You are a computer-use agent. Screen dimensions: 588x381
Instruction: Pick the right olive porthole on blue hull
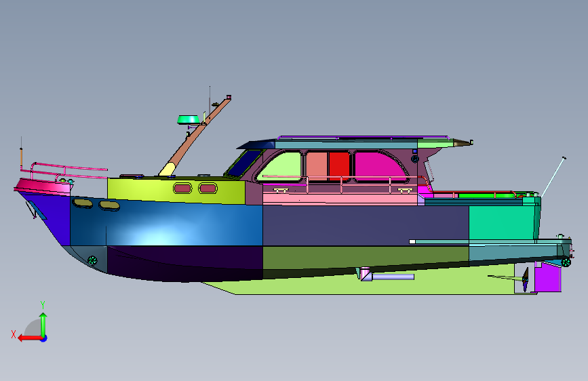point(109,205)
